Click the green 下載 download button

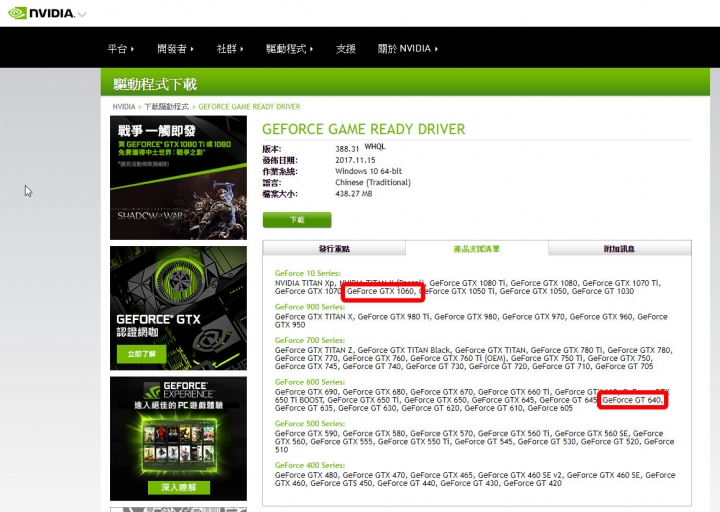[x=297, y=220]
